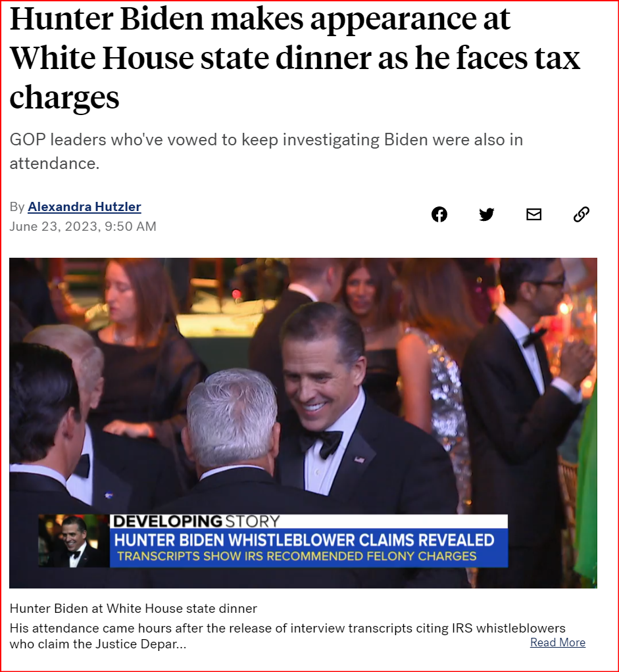
Task: Click the Developing Story banner label
Action: click(x=196, y=521)
